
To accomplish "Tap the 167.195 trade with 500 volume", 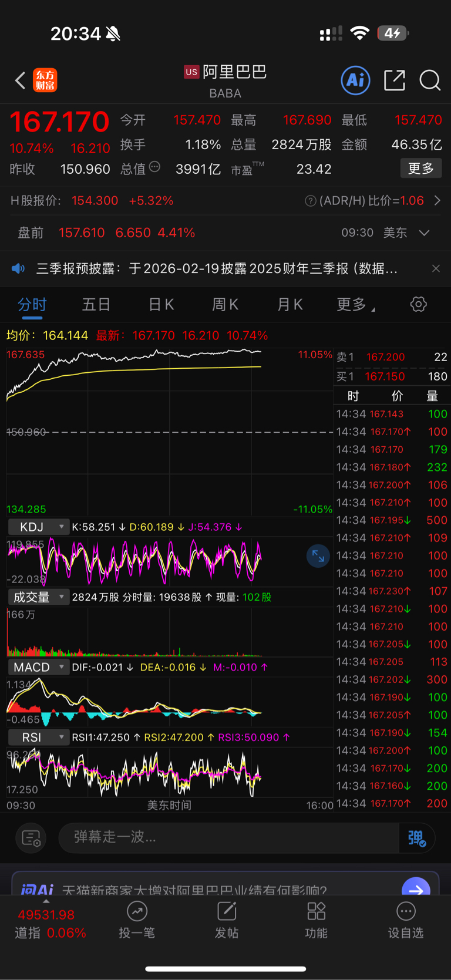I will click(392, 520).
